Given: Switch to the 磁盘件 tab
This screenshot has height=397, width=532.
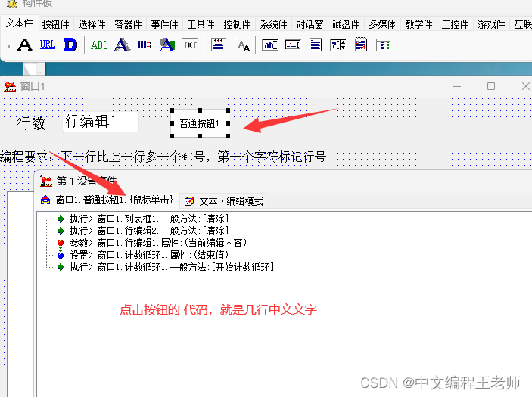Looking at the screenshot, I should pyautogui.click(x=346, y=24).
